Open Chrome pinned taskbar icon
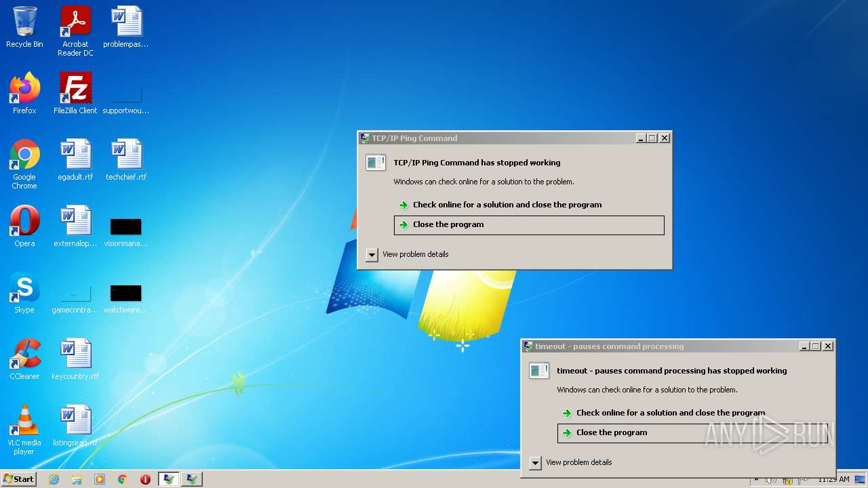 tap(123, 479)
